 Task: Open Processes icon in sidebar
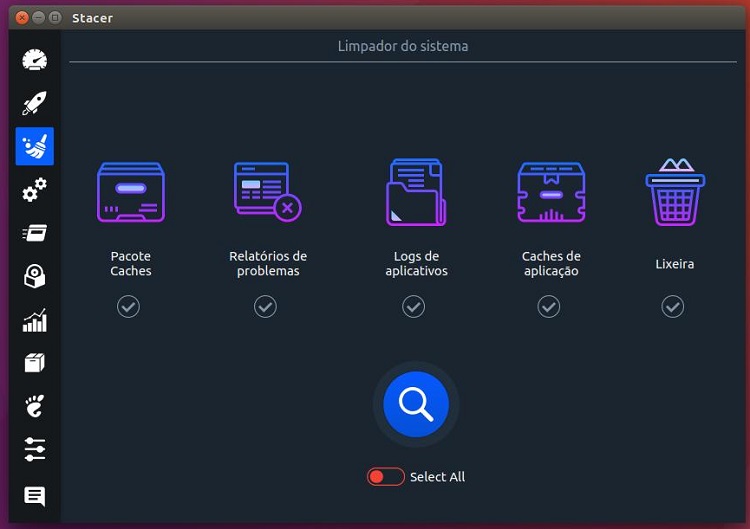[34, 233]
